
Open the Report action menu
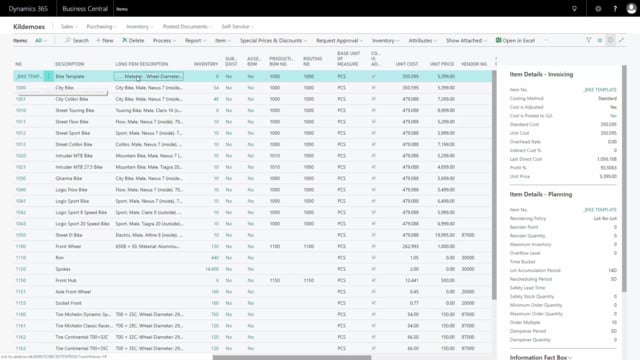click(x=195, y=40)
